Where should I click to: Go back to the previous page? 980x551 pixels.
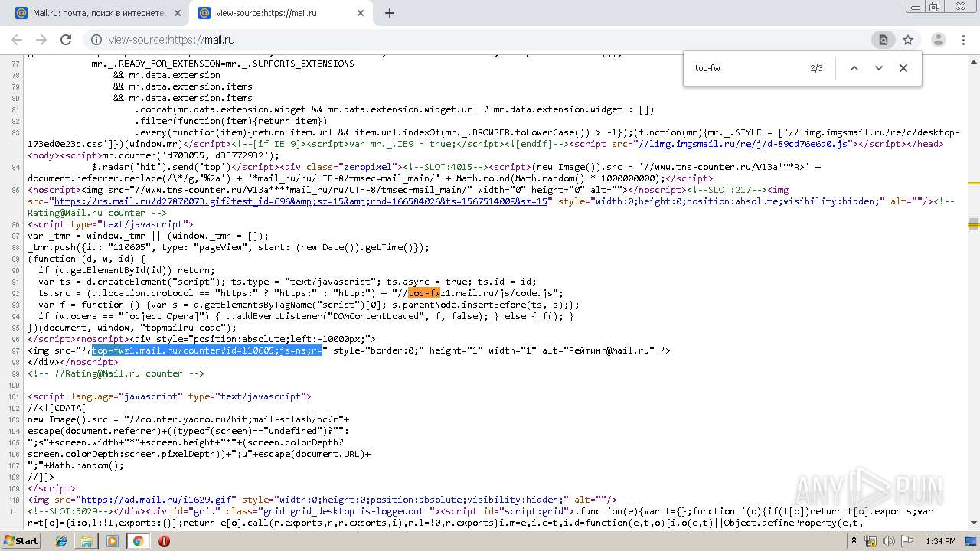(17, 40)
